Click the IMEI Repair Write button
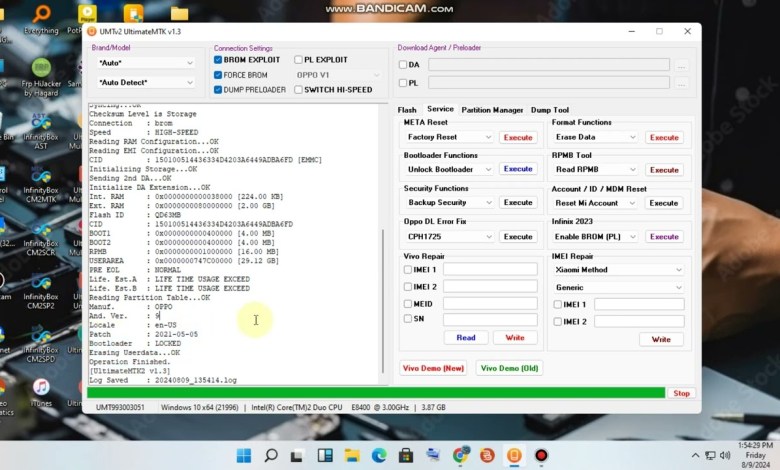780x470 pixels. tap(661, 340)
